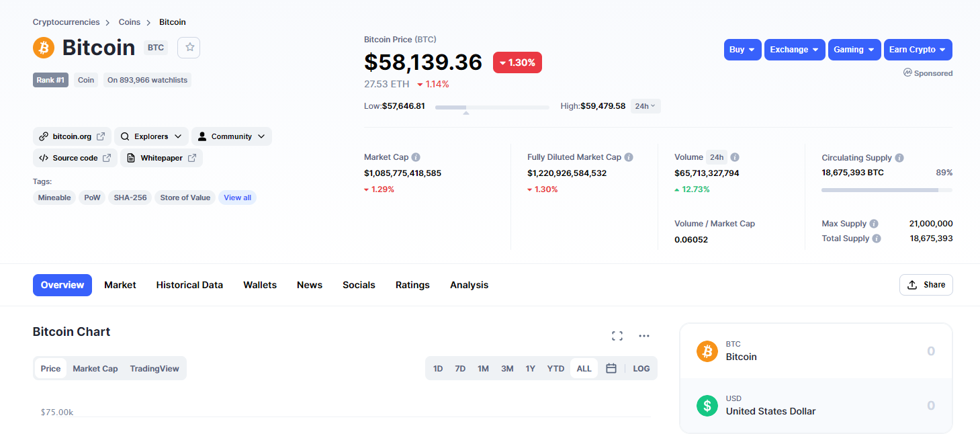Open the Gaming dropdown
980x438 pixels.
tap(854, 50)
